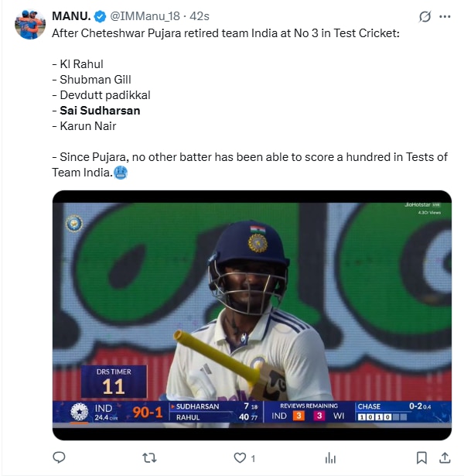Toggle repost on this tweet
Screen dimensions: 464x476
[x=149, y=457]
